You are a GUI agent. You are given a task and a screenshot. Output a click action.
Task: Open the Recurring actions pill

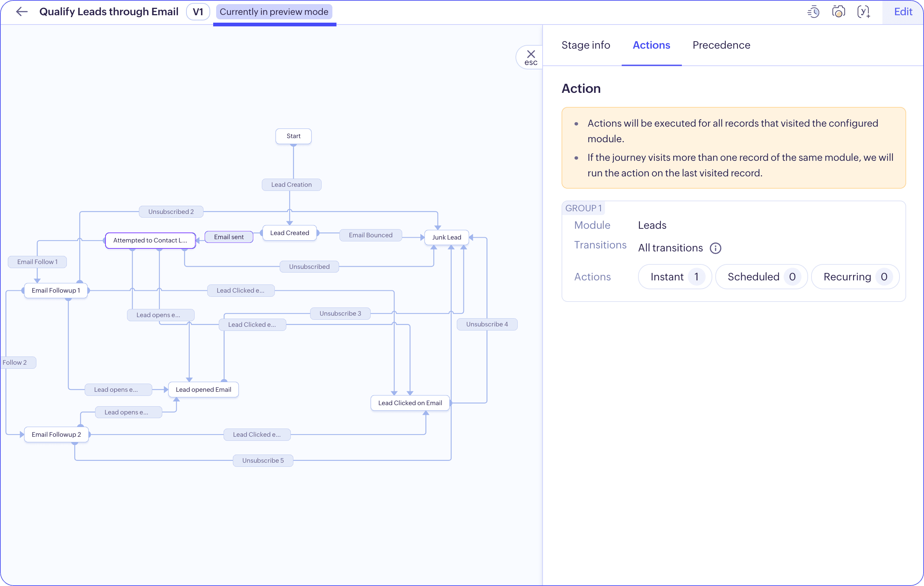(x=855, y=277)
